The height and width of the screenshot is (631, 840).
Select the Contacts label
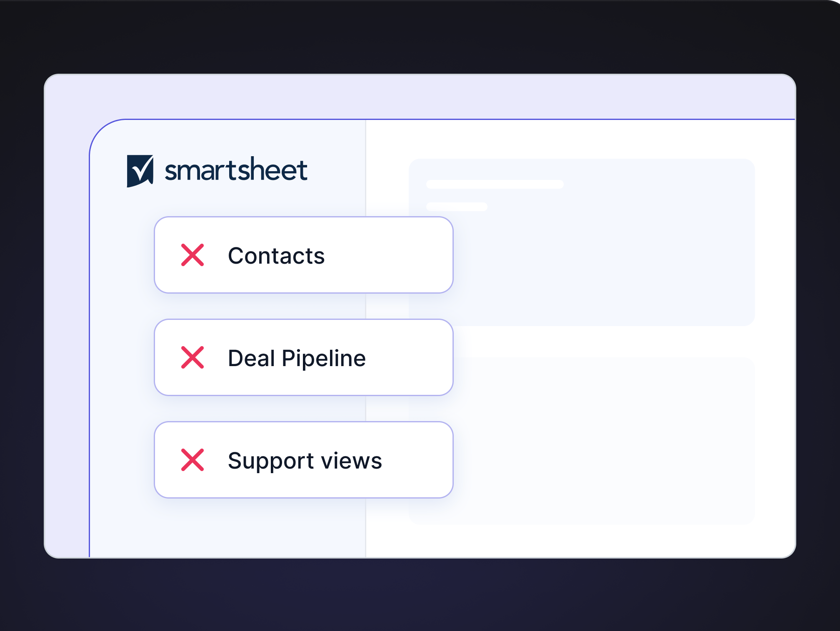coord(276,255)
